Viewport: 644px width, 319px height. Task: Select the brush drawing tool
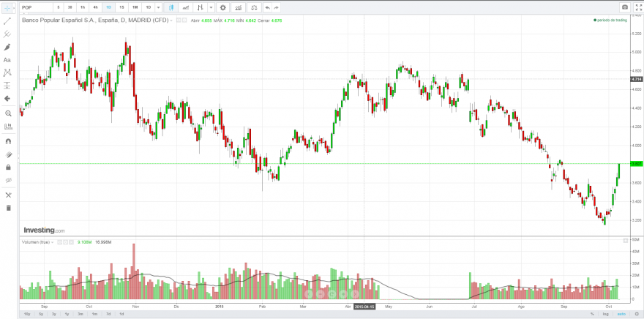(7, 48)
